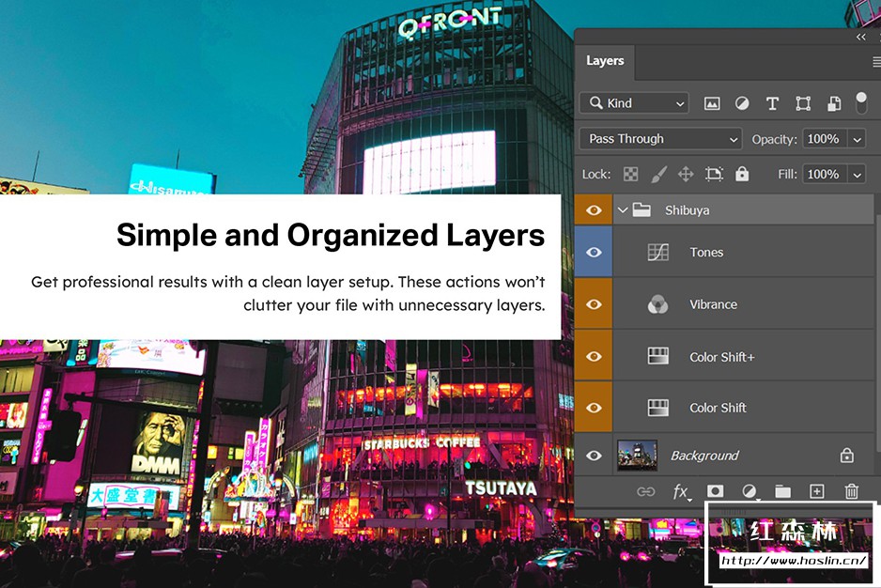Collapse the Shibuya group chevron
The image size is (881, 588).
click(623, 210)
